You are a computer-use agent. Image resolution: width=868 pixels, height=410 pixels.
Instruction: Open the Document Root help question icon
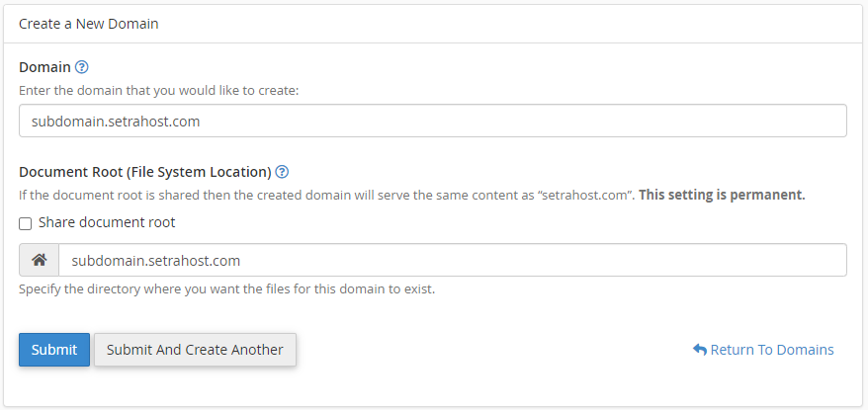point(283,172)
